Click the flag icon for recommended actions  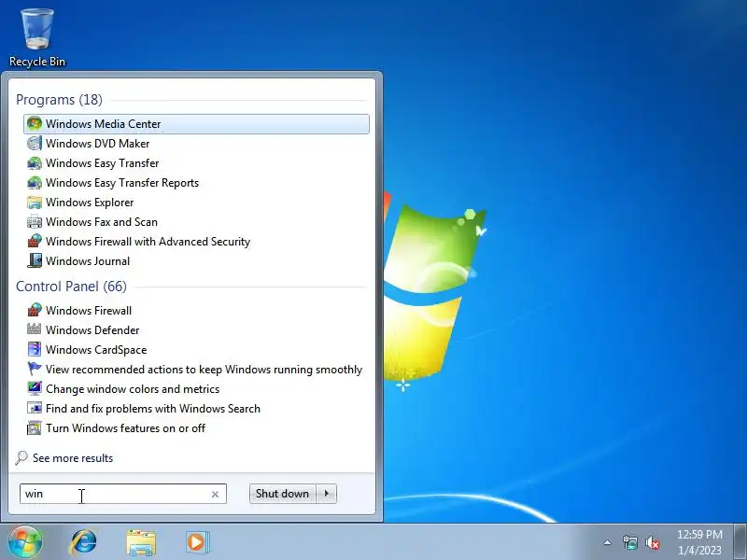click(35, 369)
